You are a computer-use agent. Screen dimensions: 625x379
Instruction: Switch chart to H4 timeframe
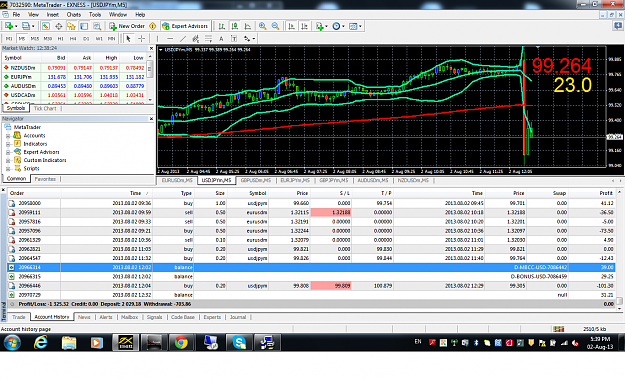coord(73,39)
